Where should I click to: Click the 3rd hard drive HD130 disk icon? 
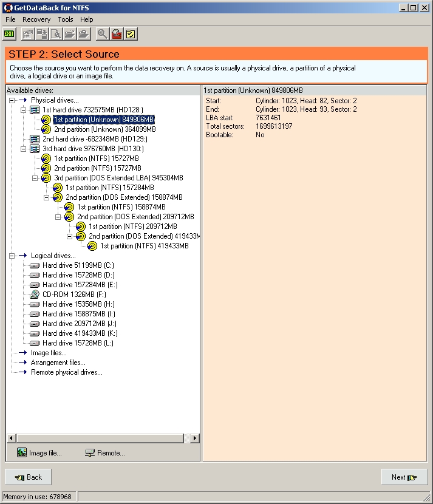(x=35, y=149)
